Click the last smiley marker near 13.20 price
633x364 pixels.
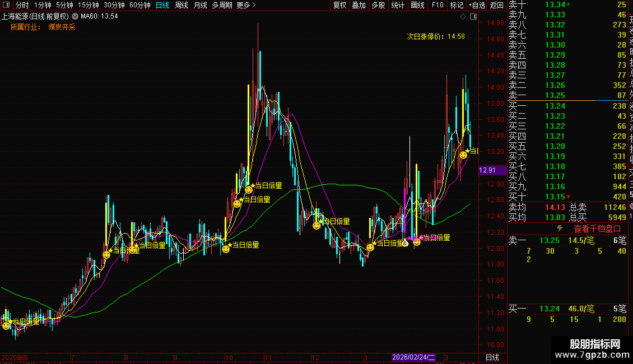pyautogui.click(x=463, y=155)
